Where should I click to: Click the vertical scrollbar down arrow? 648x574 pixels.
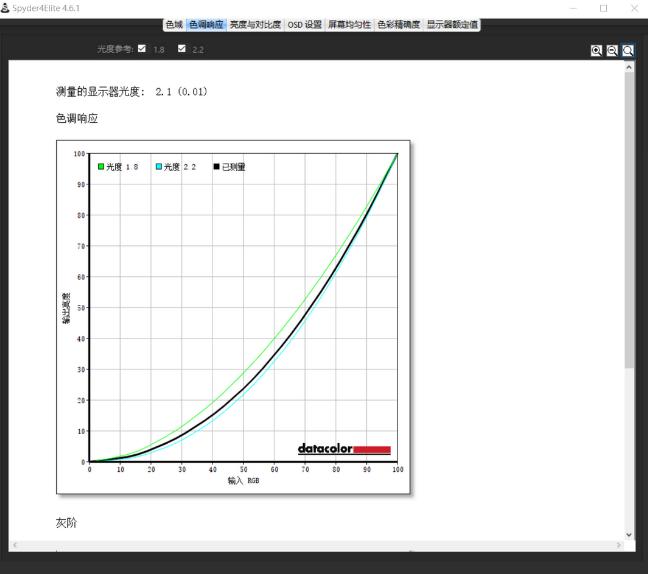629,535
